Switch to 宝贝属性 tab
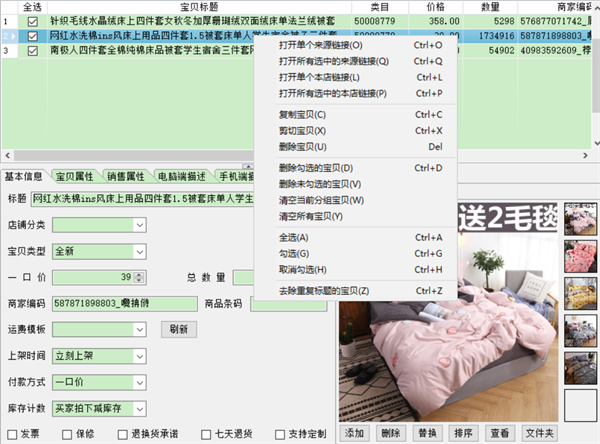600x444 pixels. (x=75, y=176)
